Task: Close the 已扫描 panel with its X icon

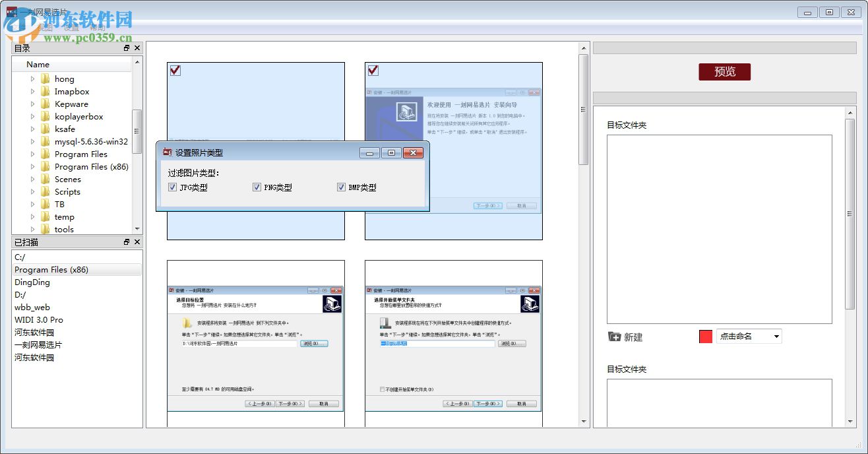Action: click(137, 242)
